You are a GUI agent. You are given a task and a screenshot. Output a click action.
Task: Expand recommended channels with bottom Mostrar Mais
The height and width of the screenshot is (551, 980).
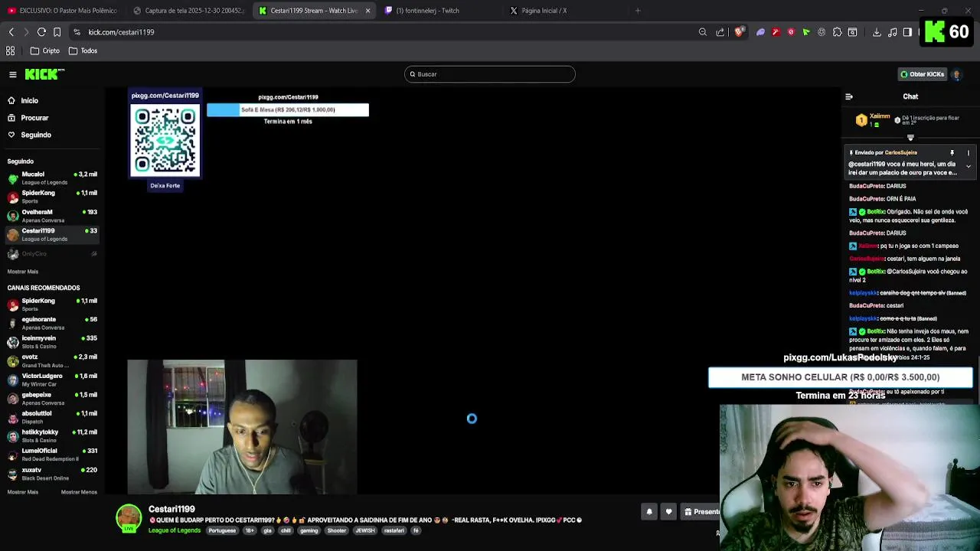point(22,492)
